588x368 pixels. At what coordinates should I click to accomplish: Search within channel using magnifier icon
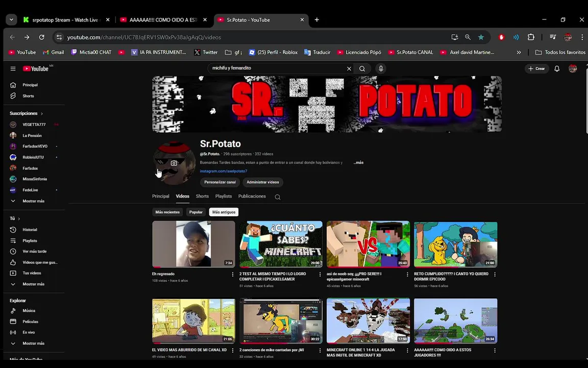(x=278, y=197)
